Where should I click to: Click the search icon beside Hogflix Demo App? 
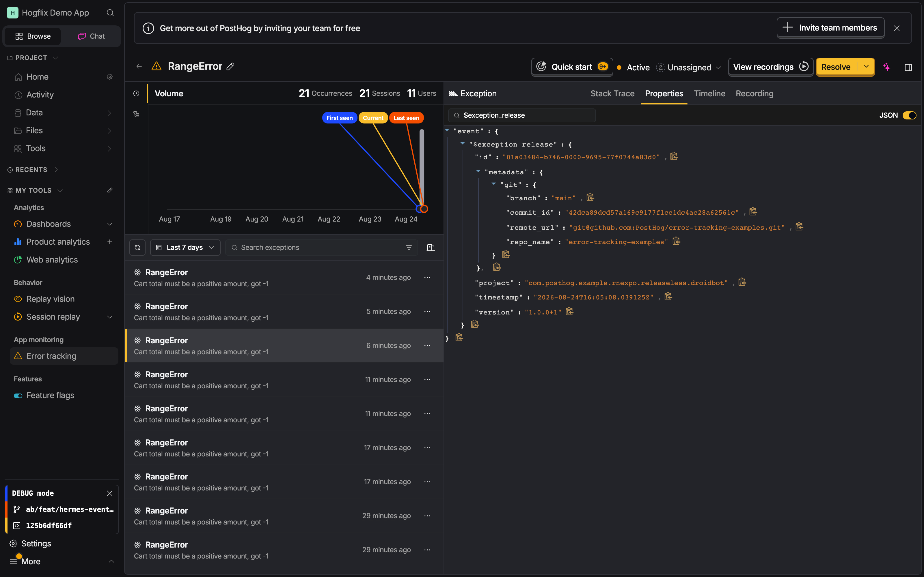pyautogui.click(x=110, y=13)
